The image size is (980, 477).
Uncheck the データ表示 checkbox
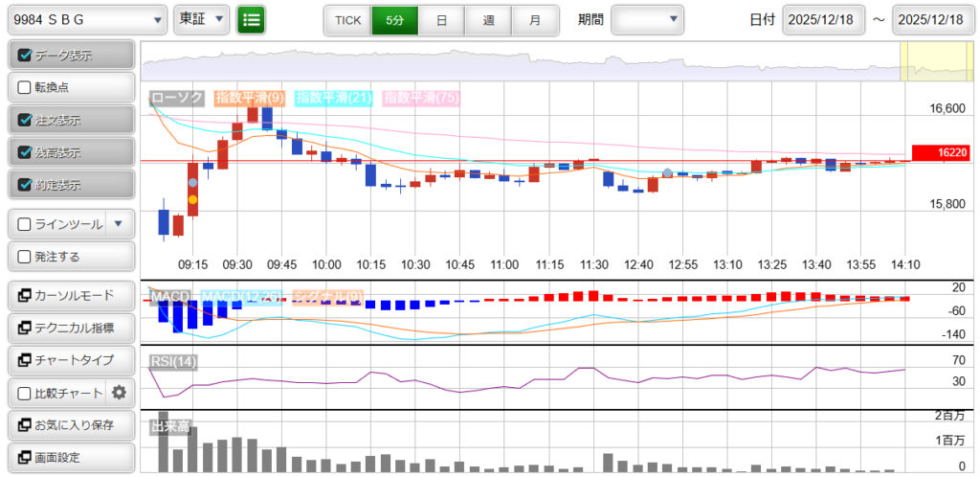(x=25, y=56)
